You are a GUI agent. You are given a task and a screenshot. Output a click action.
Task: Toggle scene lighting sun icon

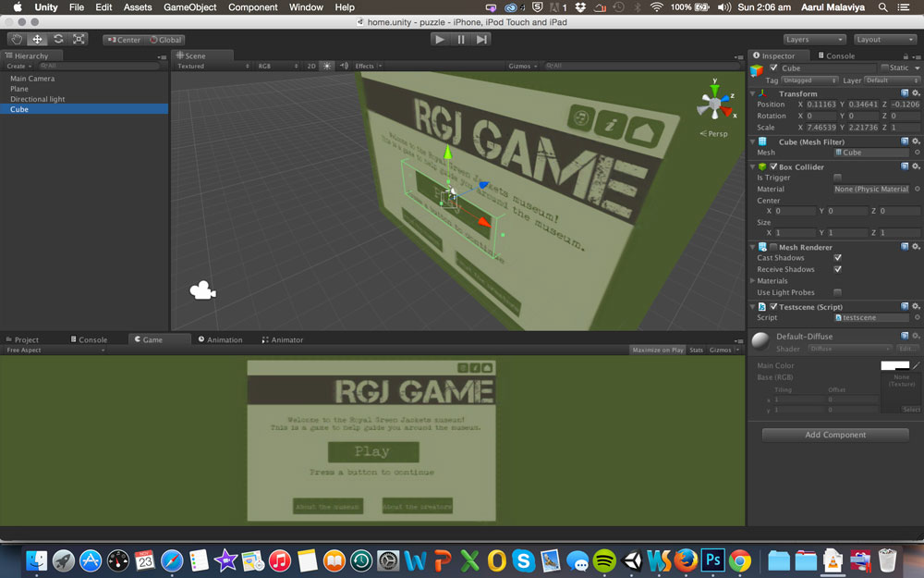pos(326,67)
